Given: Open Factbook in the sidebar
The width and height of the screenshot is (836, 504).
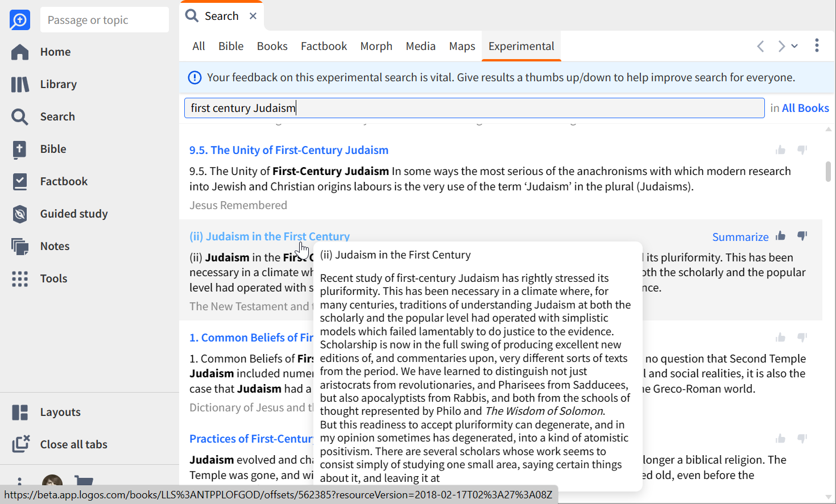Looking at the screenshot, I should point(49,181).
